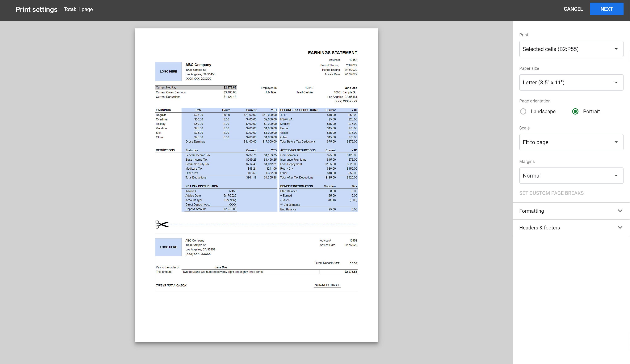Viewport: 630px width, 364px height.
Task: Click SET CUSTOM PAGE BREAKS
Action: 551,193
